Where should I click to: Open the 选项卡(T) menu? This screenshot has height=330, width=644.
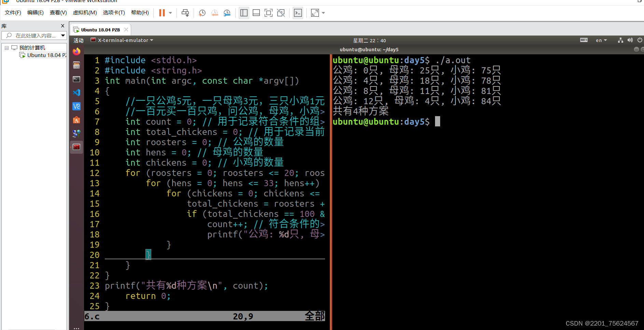point(114,13)
